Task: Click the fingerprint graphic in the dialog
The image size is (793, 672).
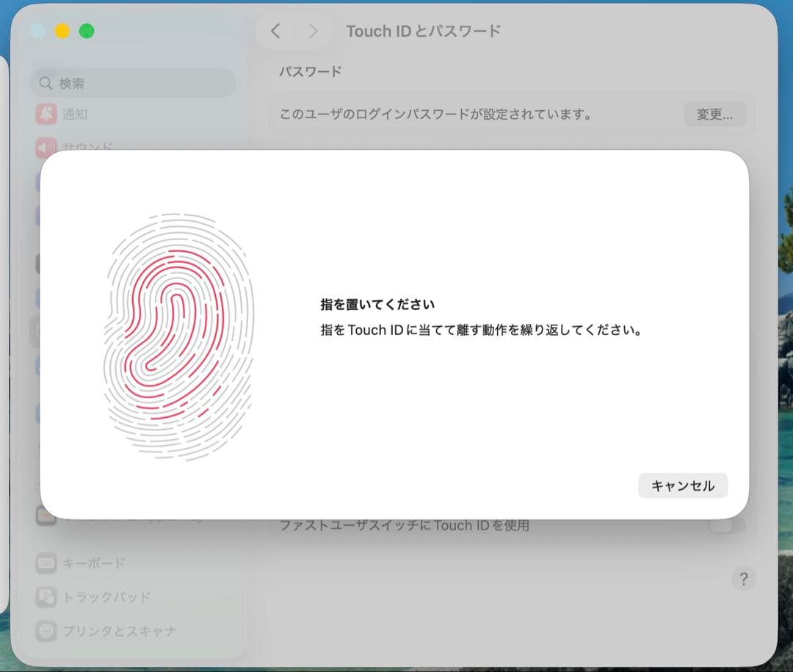Action: point(178,336)
